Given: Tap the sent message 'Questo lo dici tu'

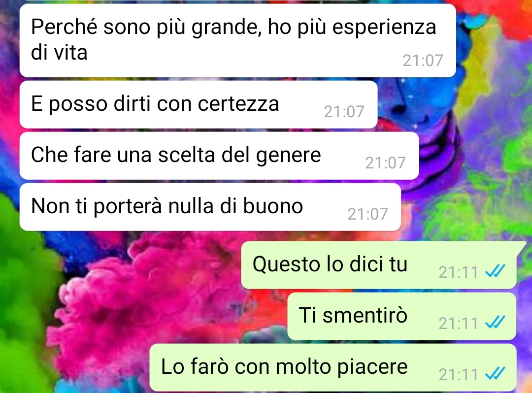Looking at the screenshot, I should pos(380,265).
